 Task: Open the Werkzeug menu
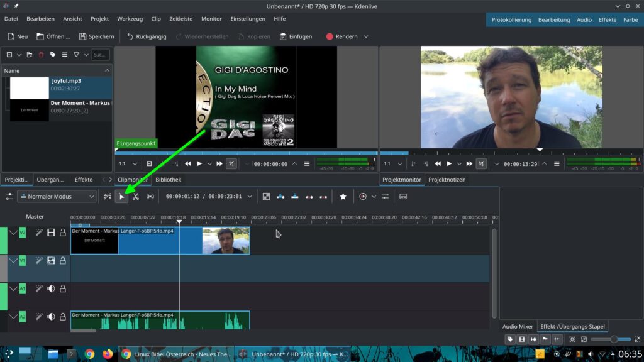pos(130,19)
